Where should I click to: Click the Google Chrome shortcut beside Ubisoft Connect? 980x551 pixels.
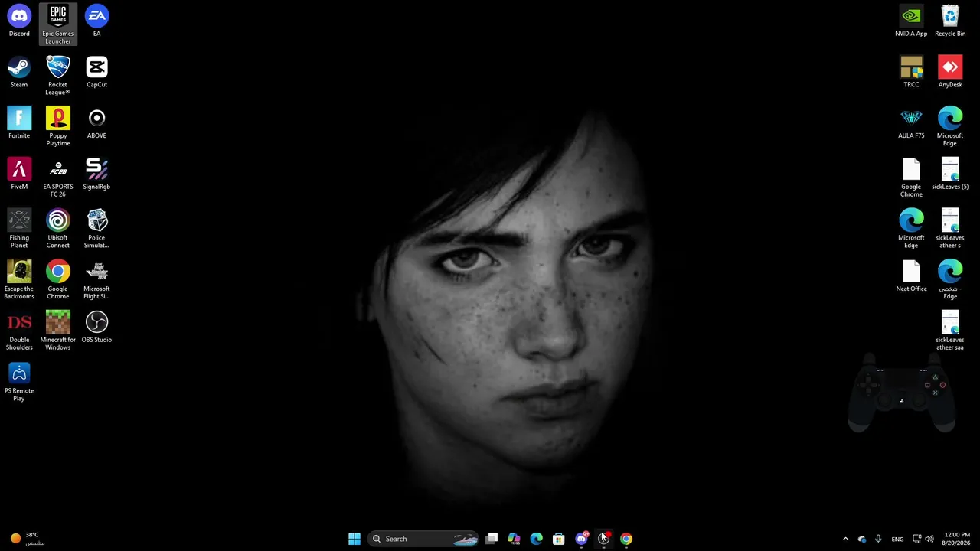tap(57, 280)
